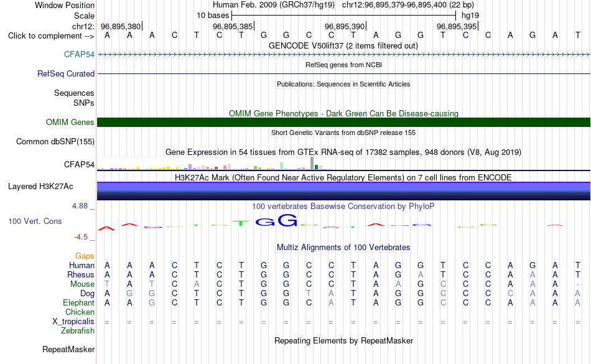Click the Zebrafish alignment row label
Image resolution: width=591 pixels, height=364 pixels.
pyautogui.click(x=78, y=330)
